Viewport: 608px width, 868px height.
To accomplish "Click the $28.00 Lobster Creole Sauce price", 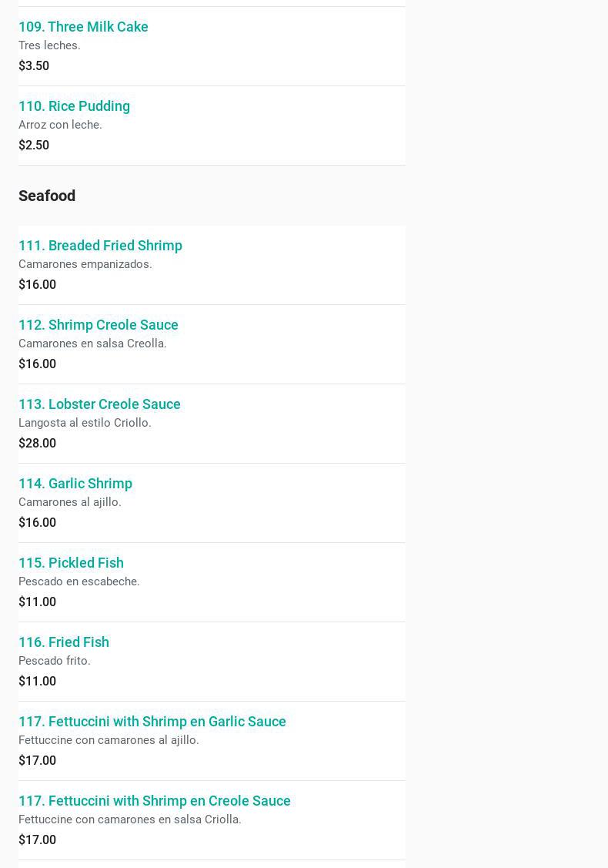I will coord(37,444).
